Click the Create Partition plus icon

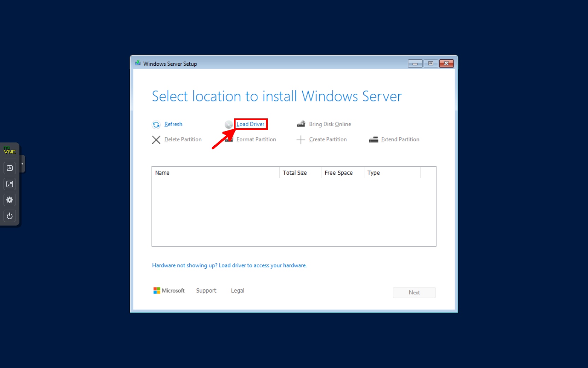tap(301, 140)
